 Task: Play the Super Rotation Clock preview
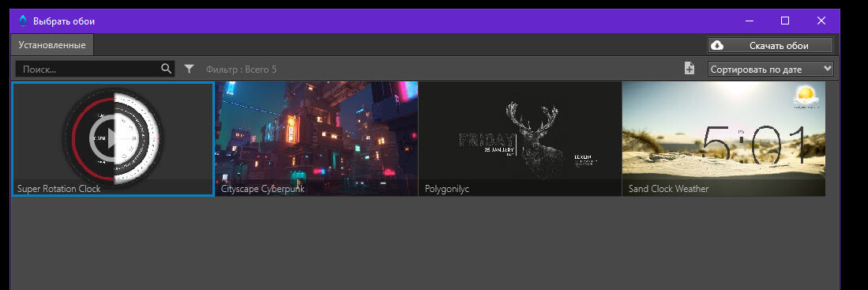(112, 138)
